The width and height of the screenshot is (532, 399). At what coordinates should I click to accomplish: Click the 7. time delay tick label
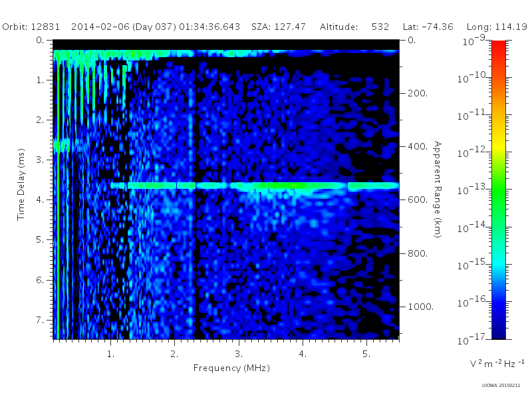click(x=40, y=320)
